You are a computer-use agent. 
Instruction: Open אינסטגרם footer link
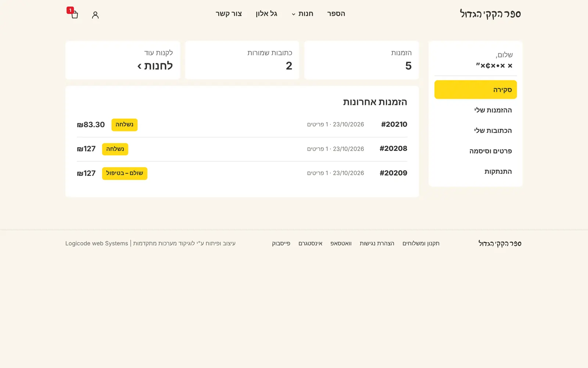coord(311,243)
